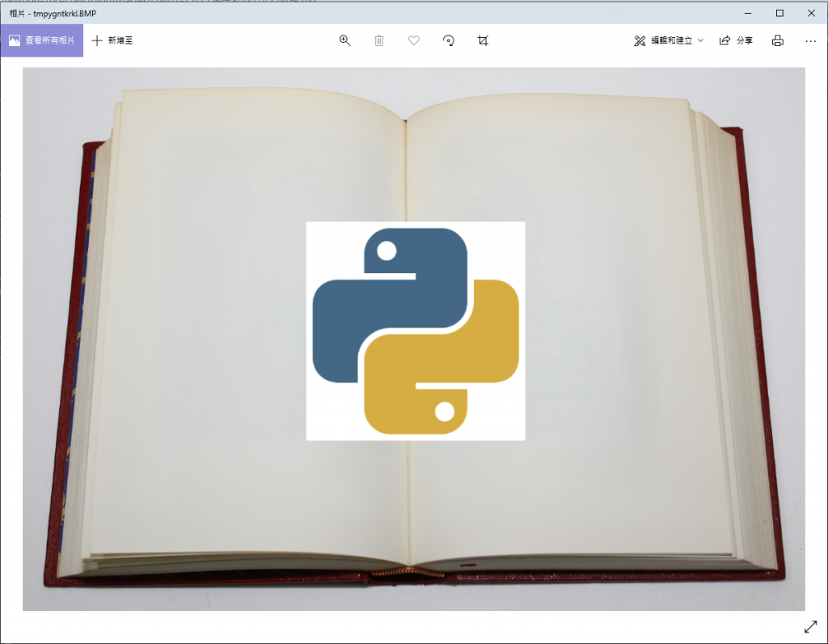Rotate the image with rotate icon

click(x=448, y=40)
